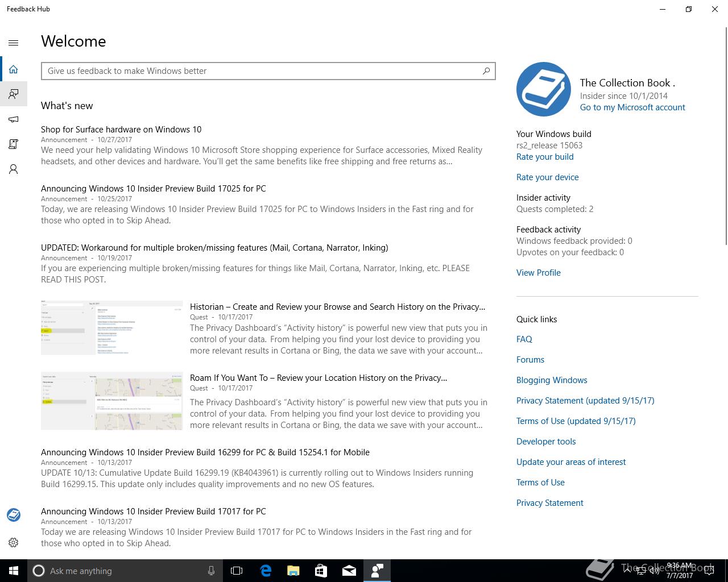Open Historian quest title
The image size is (728, 582).
click(337, 307)
